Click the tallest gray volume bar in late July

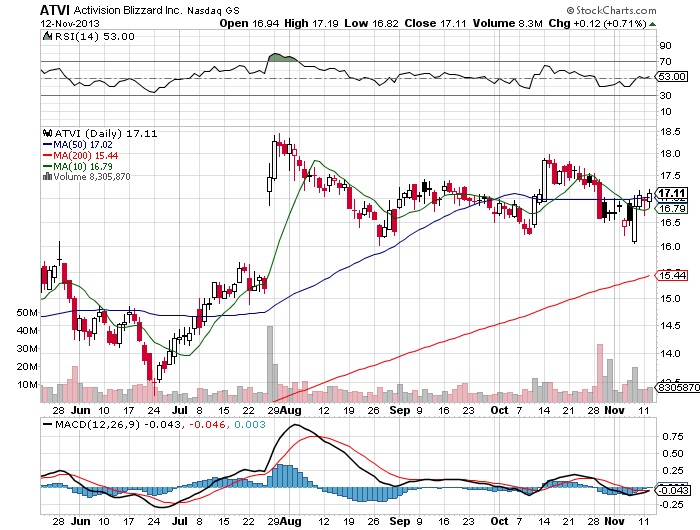pos(270,364)
